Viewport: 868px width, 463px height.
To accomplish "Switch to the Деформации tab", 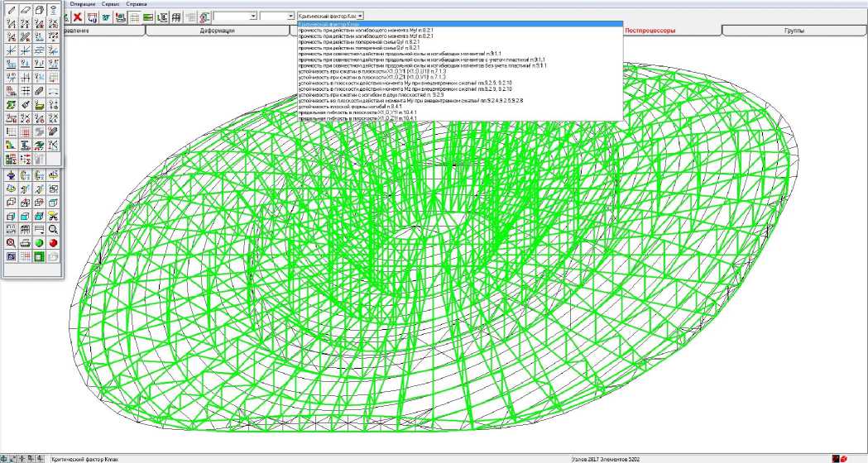I will click(x=217, y=31).
